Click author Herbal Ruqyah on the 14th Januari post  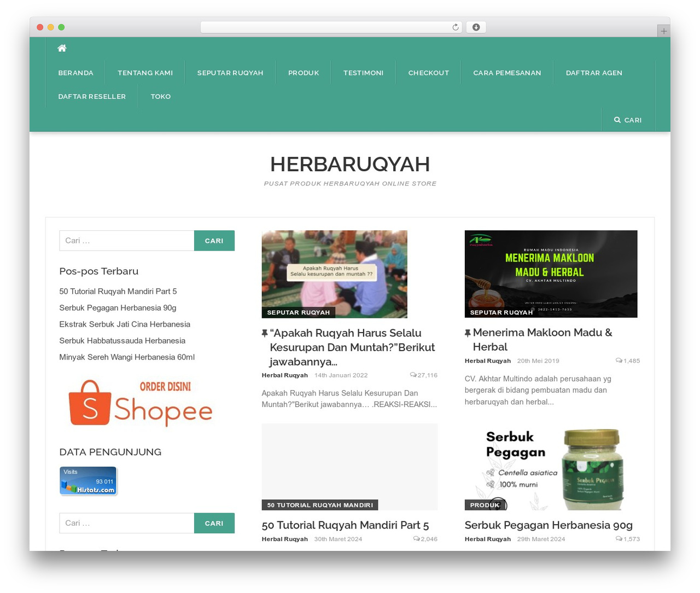point(285,375)
